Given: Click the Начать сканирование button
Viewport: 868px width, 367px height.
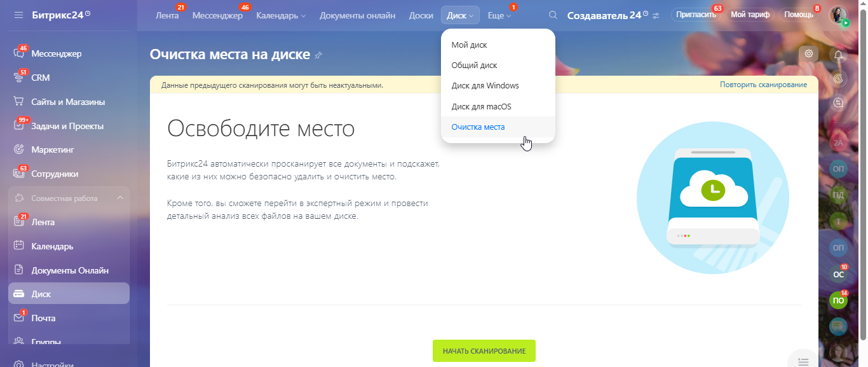Looking at the screenshot, I should (x=484, y=351).
